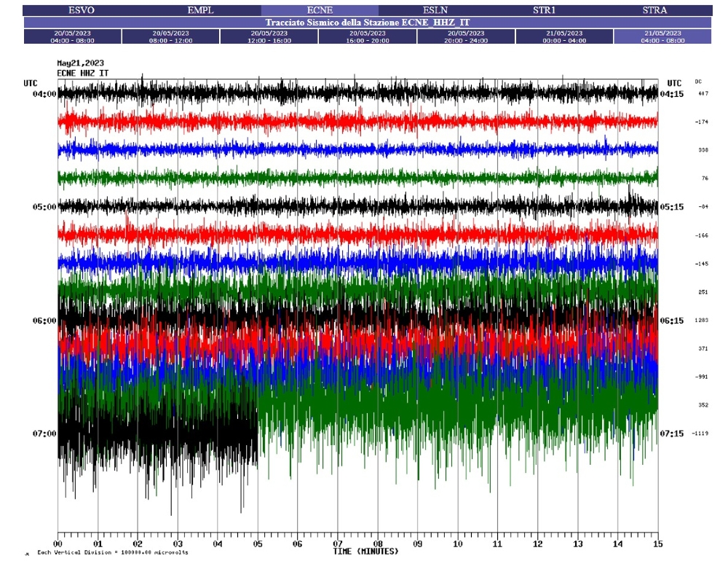Click the DC value 1283 on right

point(701,321)
